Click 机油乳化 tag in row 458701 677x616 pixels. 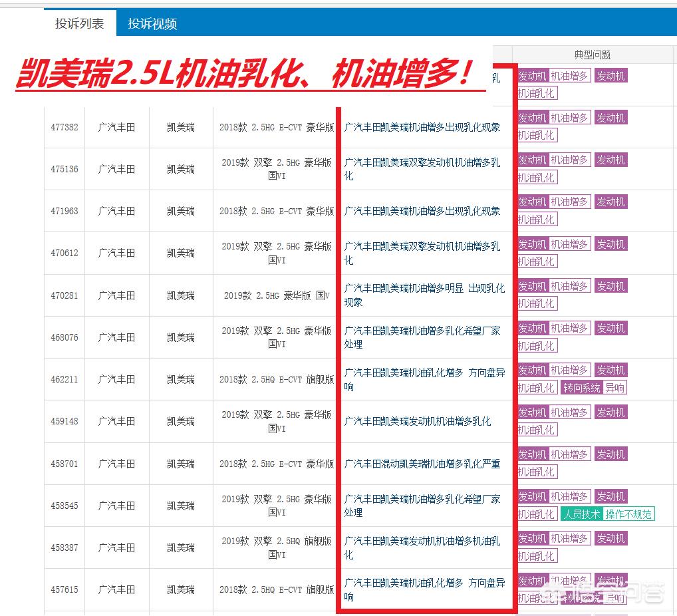tap(537, 472)
